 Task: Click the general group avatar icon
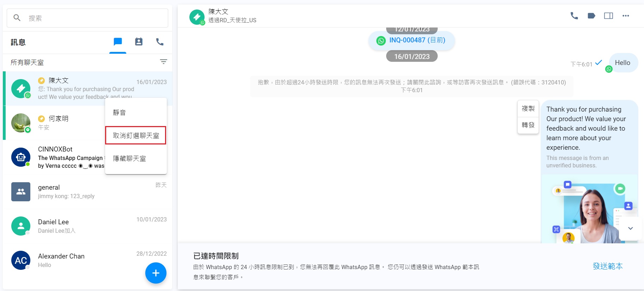(x=21, y=192)
